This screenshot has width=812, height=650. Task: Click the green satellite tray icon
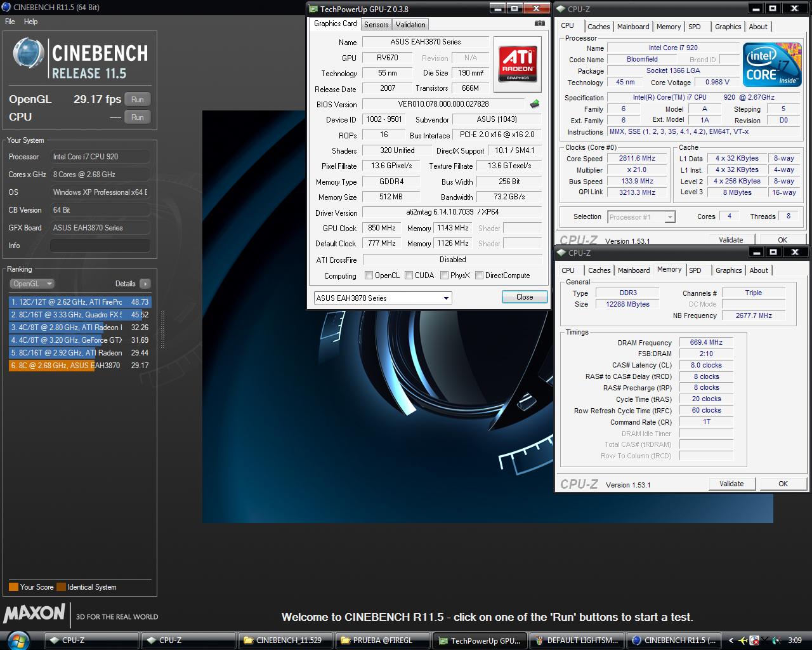click(x=776, y=640)
